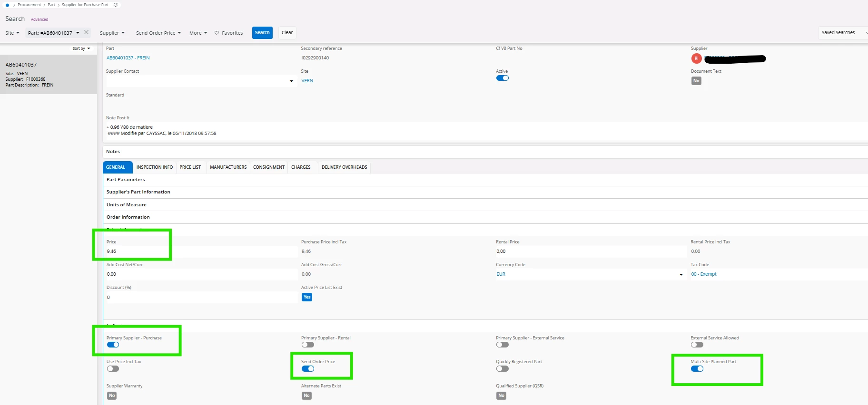The height and width of the screenshot is (405, 868).
Task: Click the Document Text 'No' badge
Action: point(696,81)
